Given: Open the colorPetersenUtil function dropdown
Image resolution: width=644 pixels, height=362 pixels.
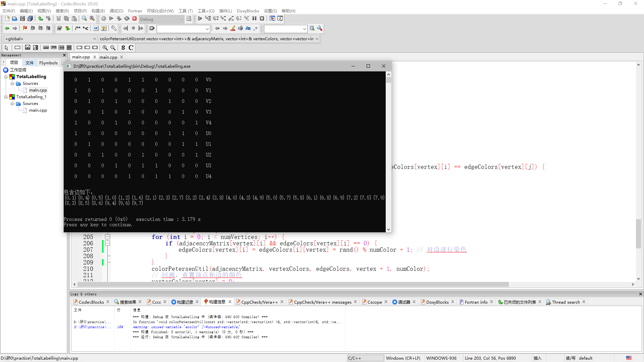Looking at the screenshot, I should pyautogui.click(x=209, y=39).
